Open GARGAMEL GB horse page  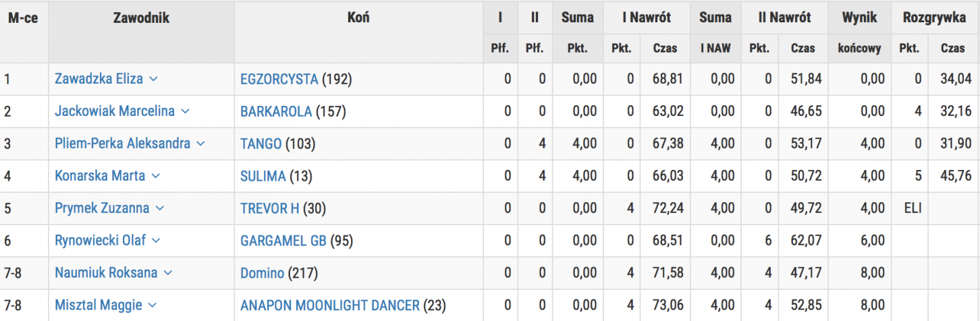click(x=283, y=241)
